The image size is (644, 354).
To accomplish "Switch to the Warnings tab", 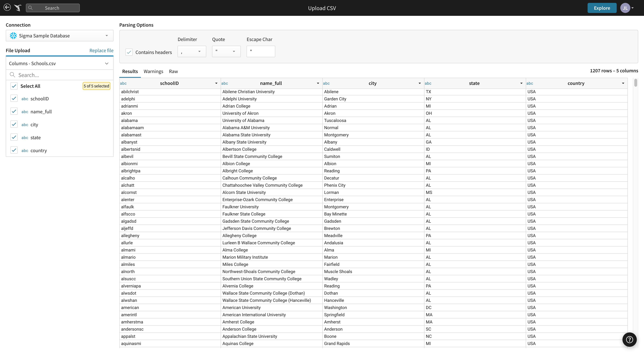I will tap(153, 71).
